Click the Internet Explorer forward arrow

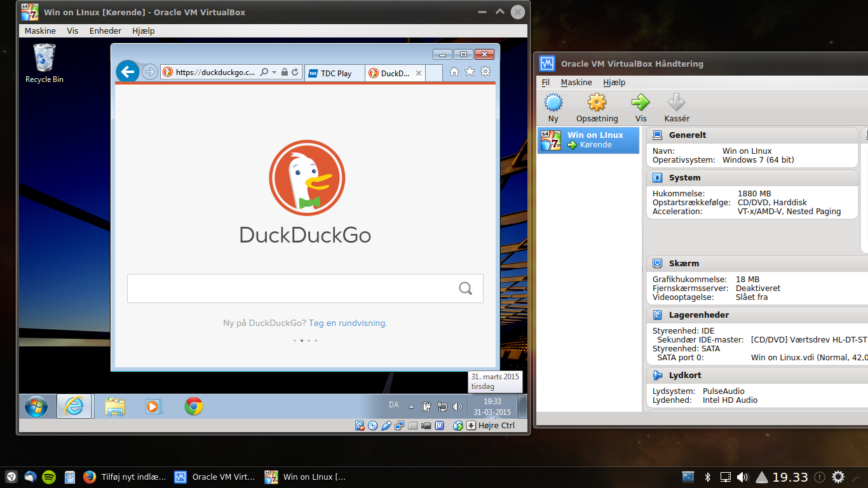[x=149, y=72]
